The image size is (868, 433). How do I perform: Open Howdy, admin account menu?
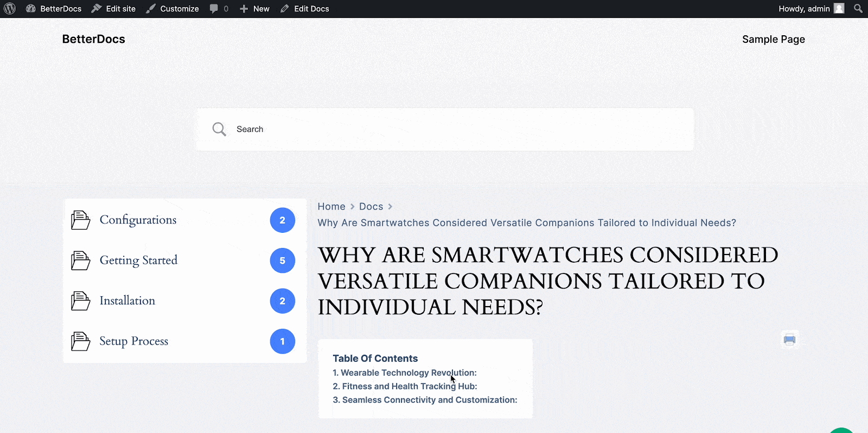[811, 9]
